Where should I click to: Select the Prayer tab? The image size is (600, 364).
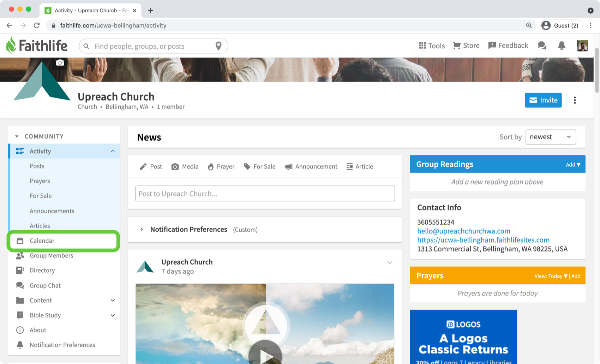tap(221, 166)
